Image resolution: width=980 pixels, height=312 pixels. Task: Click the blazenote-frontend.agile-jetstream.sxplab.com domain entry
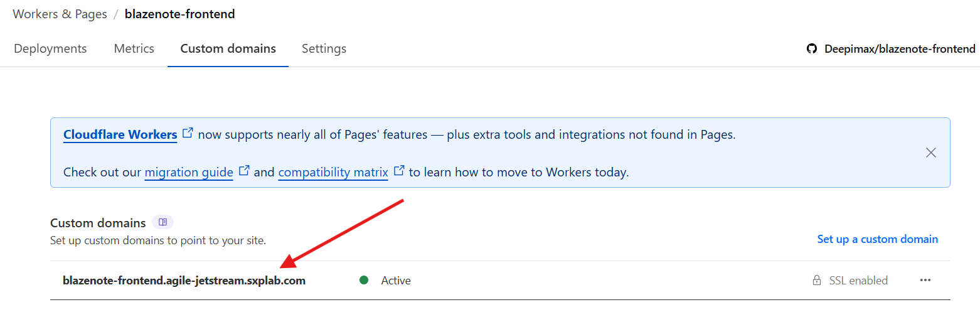pos(184,281)
